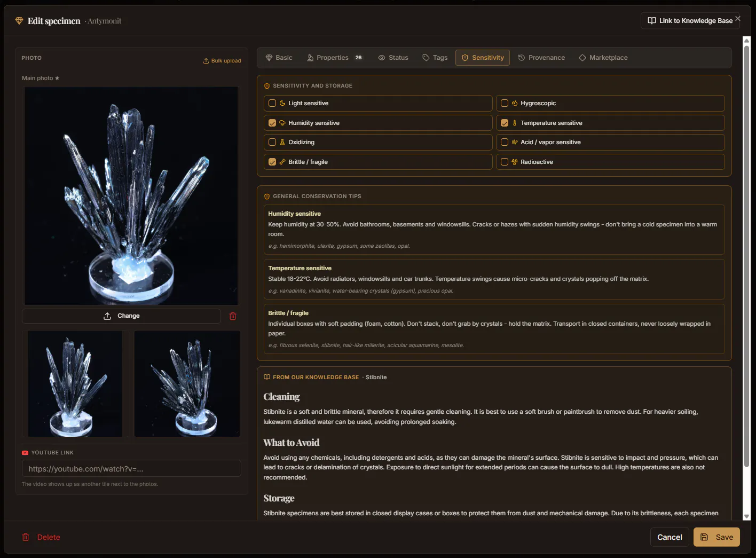Click the Bulk upload arrow icon
756x558 pixels.
point(206,61)
